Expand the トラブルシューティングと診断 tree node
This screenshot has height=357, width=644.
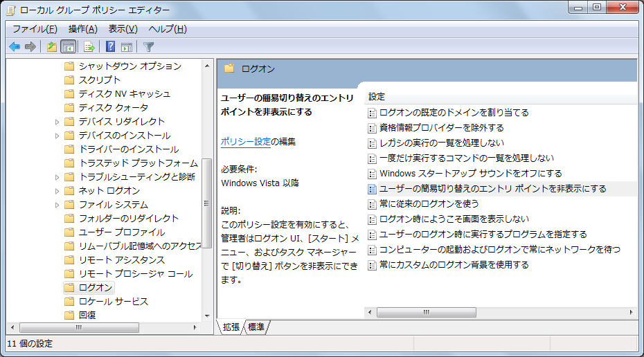point(57,177)
